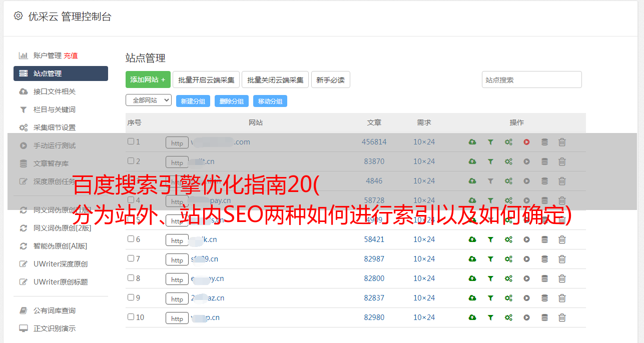Screen dimensions: 644x343
Task: Select 站点管理 in the sidebar
Action: click(x=61, y=73)
